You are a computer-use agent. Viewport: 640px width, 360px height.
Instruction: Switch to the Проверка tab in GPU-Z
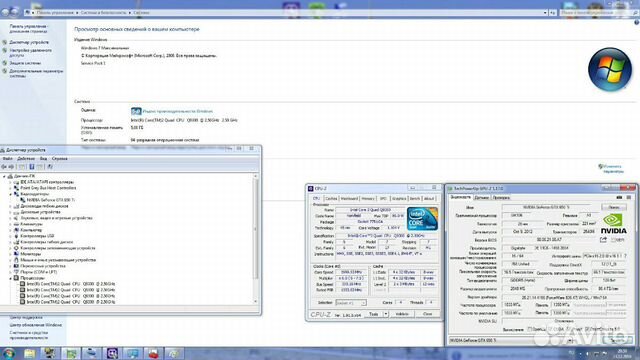pyautogui.click(x=501, y=198)
